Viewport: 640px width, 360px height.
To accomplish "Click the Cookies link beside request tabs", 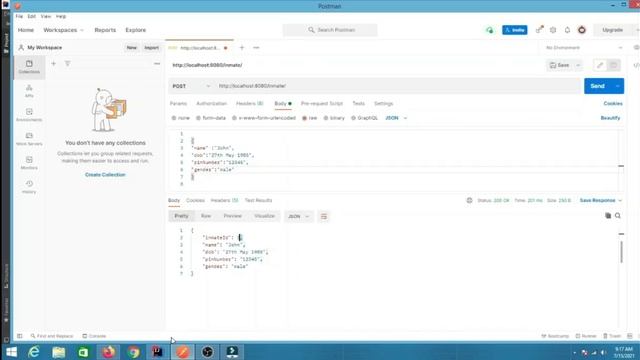I will [x=613, y=104].
